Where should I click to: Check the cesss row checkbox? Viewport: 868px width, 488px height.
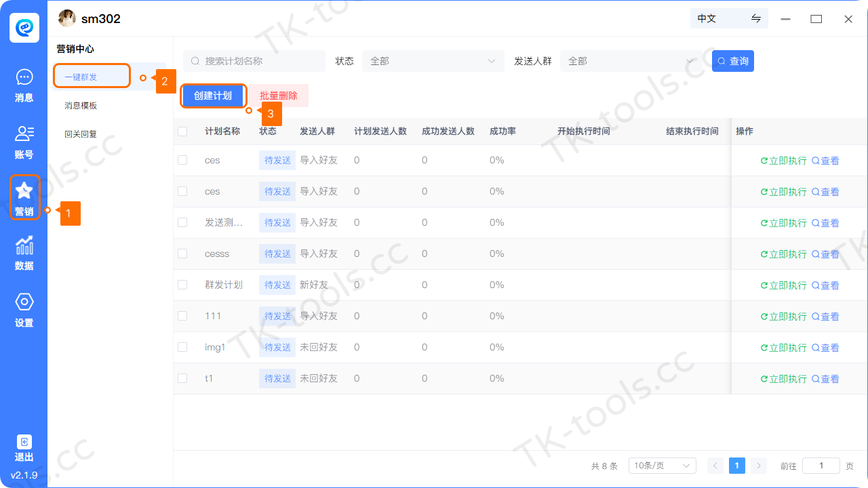(x=182, y=253)
